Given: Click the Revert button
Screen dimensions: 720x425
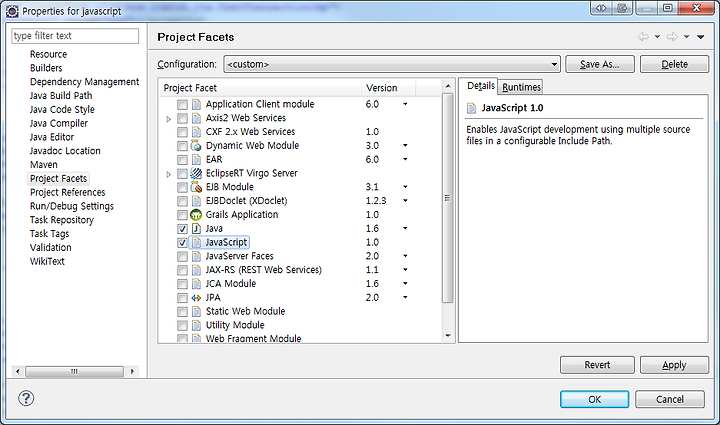Looking at the screenshot, I should (597, 365).
